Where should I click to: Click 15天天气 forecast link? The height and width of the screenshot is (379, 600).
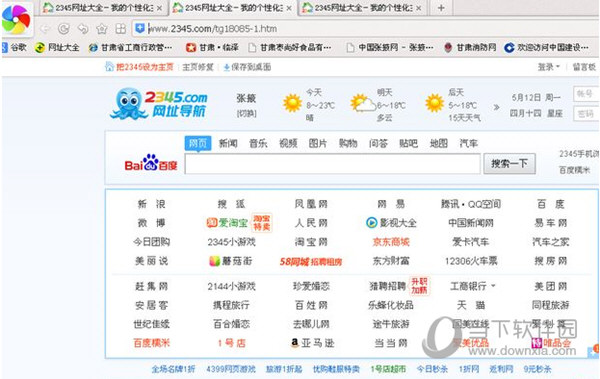pos(464,118)
